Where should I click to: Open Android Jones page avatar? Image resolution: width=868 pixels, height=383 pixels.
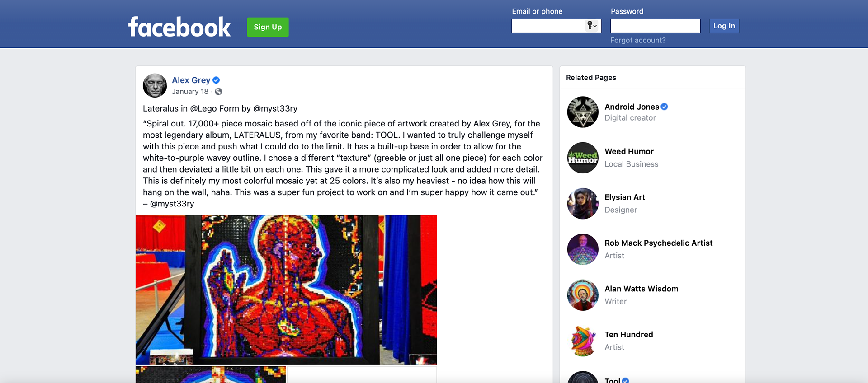[583, 112]
